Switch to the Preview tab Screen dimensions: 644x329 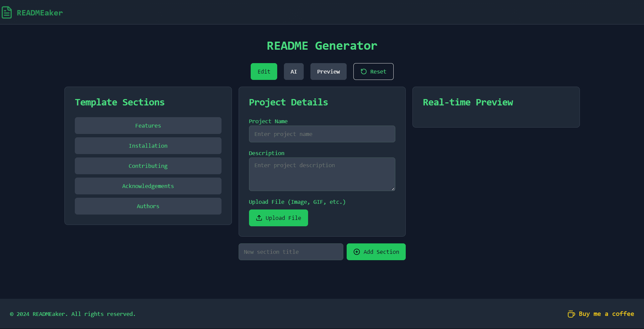[x=328, y=72]
